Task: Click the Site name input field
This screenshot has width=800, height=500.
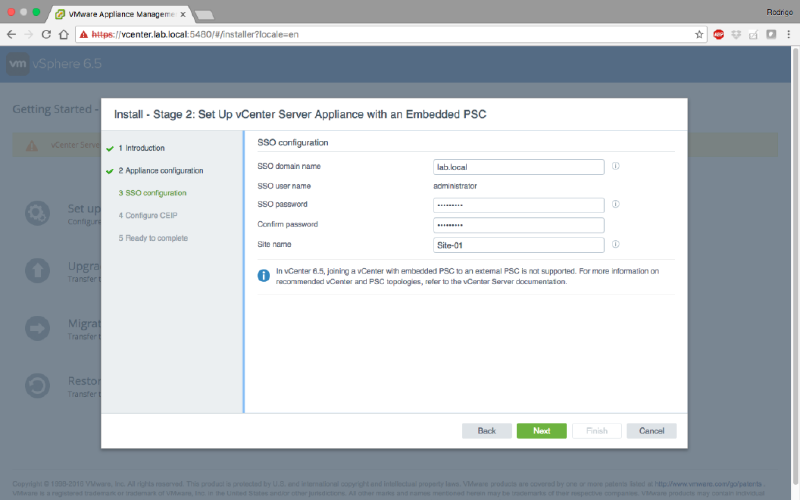Action: (x=518, y=245)
